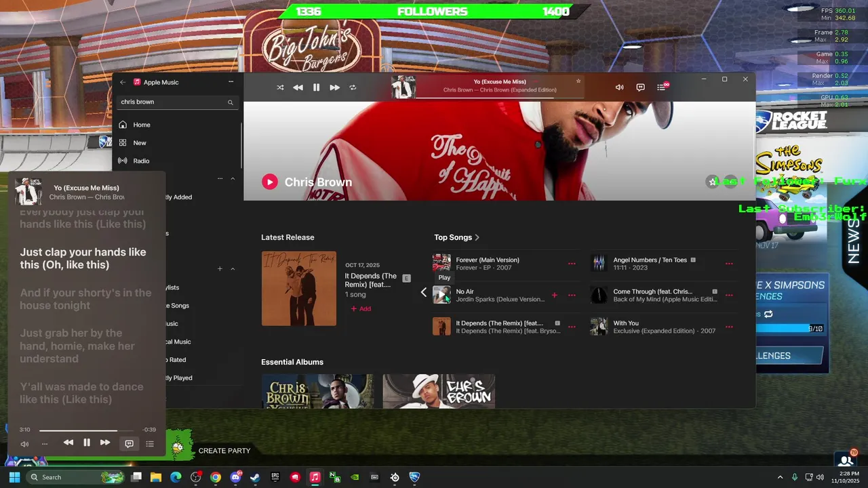Open second Essential Albums cover with white hat
Viewport: 868px width, 488px height.
pos(439,391)
